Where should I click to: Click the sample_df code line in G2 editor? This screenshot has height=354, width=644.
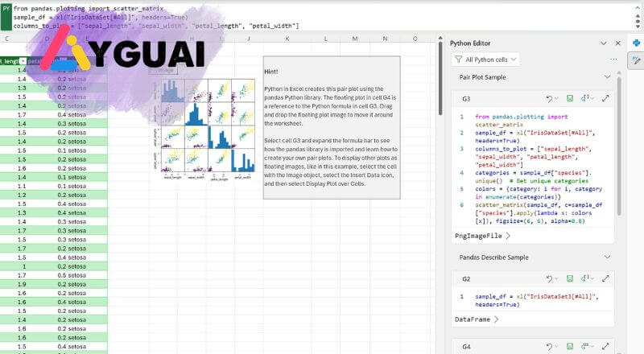click(x=536, y=300)
